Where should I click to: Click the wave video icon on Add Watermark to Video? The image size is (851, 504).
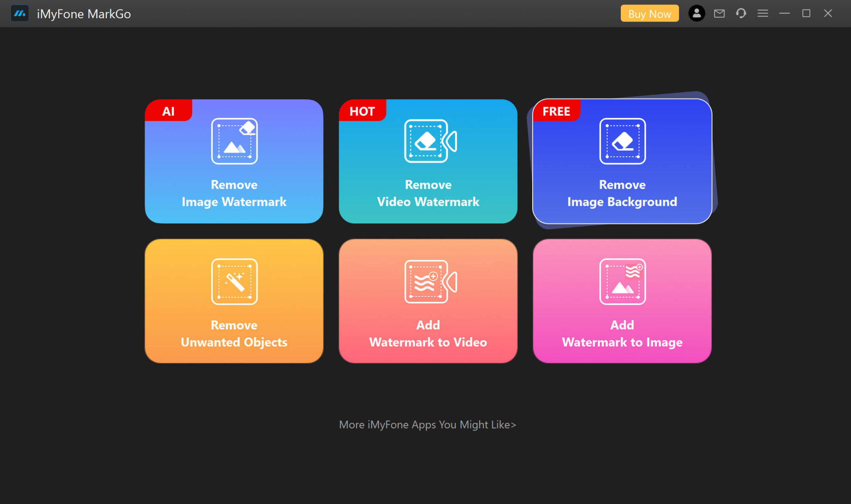pos(430,281)
